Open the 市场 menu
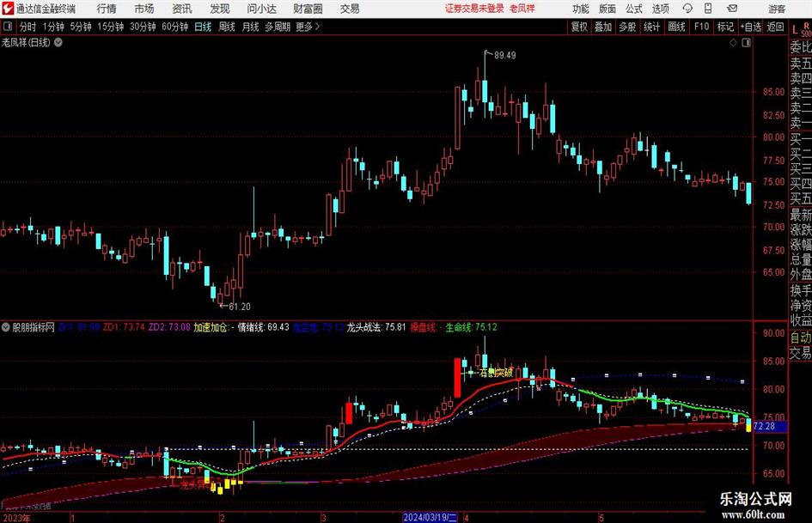 click(x=144, y=9)
